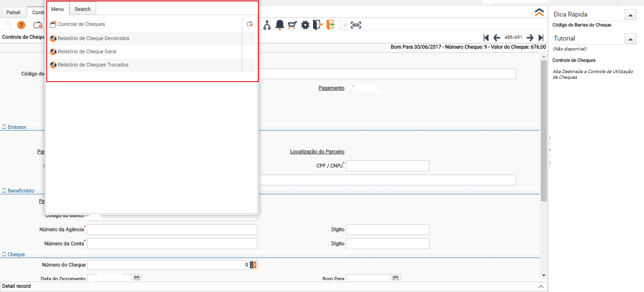Select Relatório de Cheque Devolvidos menu item

(x=93, y=38)
